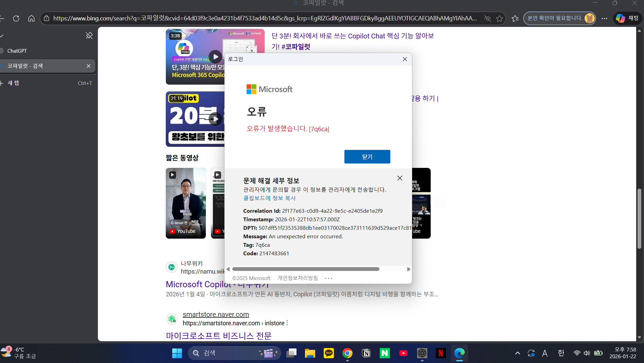Open the weather widget -6°C

coord(19,353)
